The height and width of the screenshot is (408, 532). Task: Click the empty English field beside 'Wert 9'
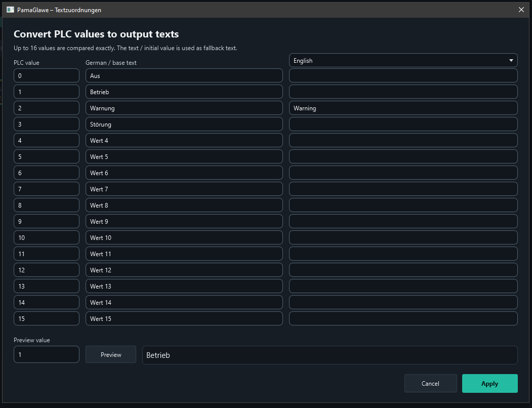tap(403, 221)
